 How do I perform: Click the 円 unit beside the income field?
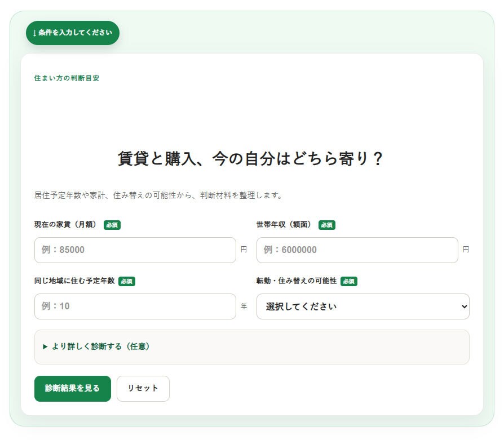pyautogui.click(x=466, y=249)
